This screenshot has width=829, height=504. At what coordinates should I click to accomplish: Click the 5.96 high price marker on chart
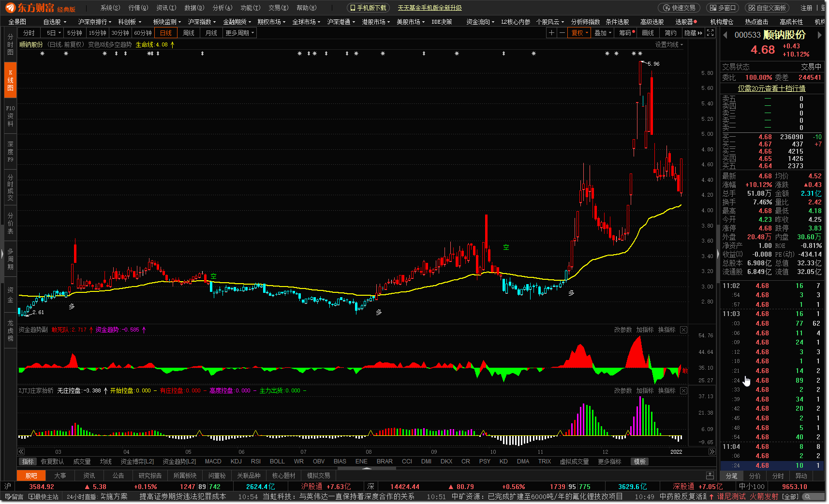coord(653,64)
